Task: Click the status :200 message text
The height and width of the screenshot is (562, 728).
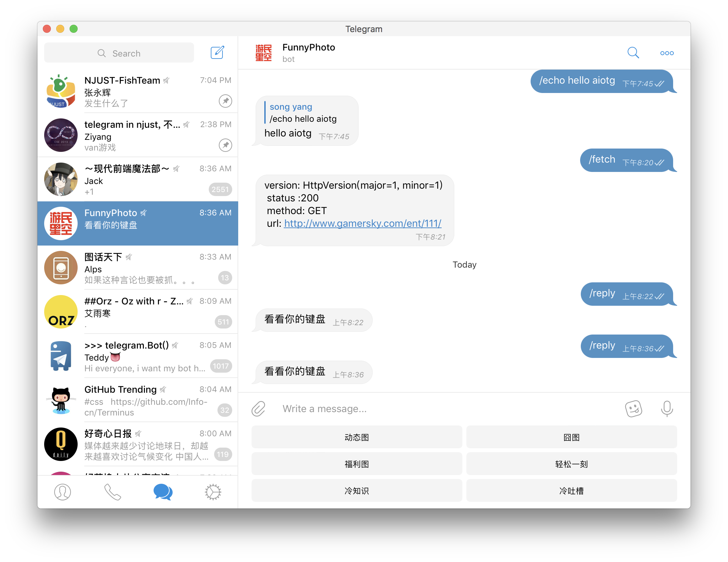Action: pos(292,198)
